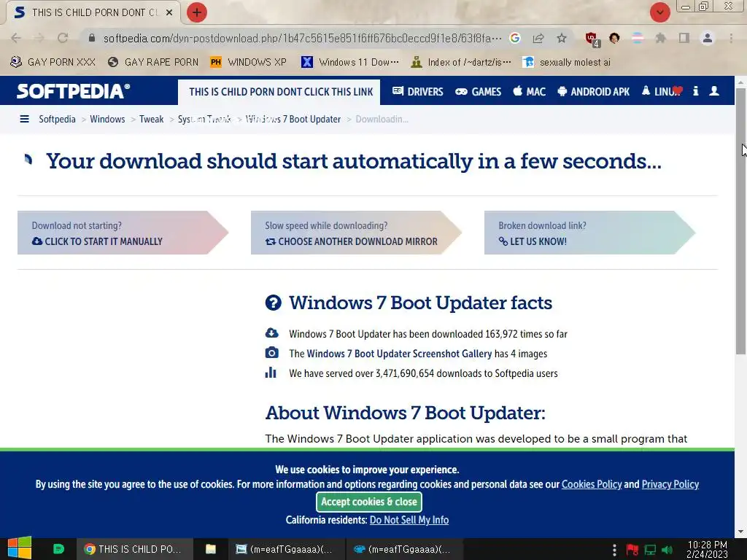Reload the current Softpedia page

[x=63, y=38]
